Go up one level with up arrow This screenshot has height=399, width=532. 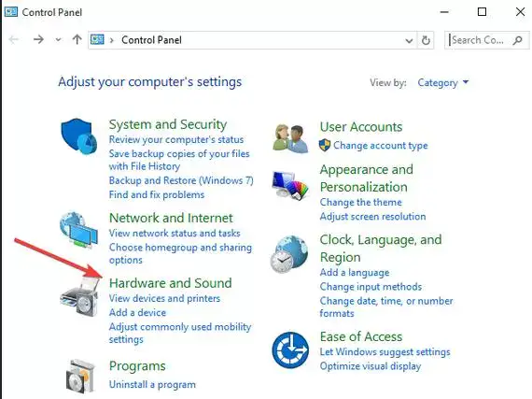(x=77, y=39)
